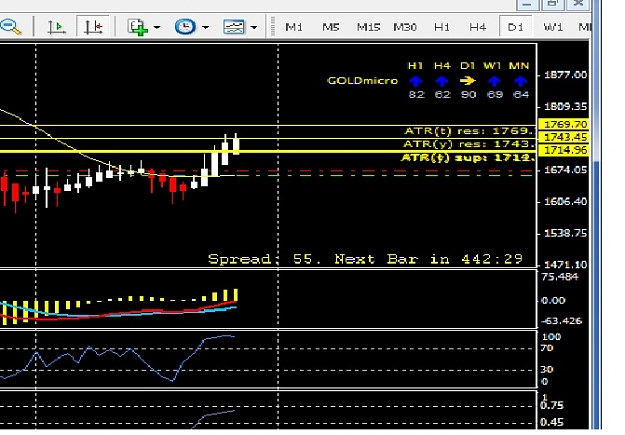Click the zoom out magnifier icon
This screenshot has width=625, height=435.
[10, 27]
